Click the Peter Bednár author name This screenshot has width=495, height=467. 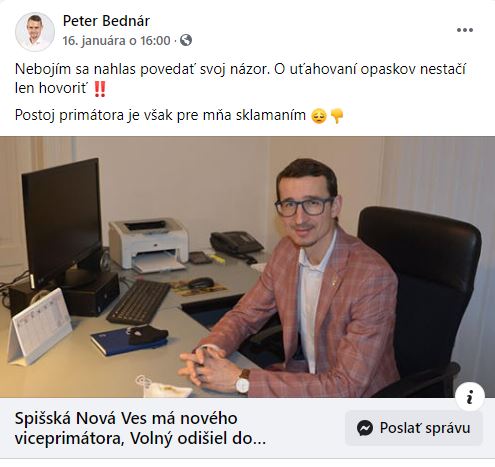[x=106, y=21]
